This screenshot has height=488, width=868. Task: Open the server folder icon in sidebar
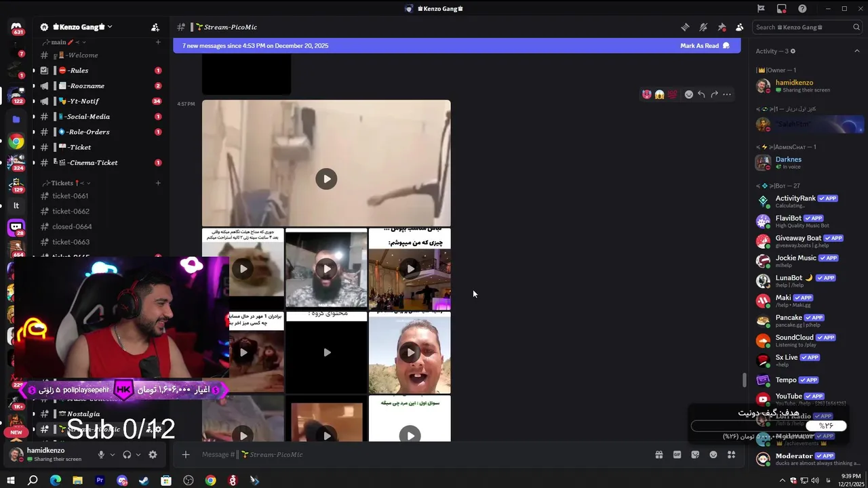pyautogui.click(x=16, y=119)
